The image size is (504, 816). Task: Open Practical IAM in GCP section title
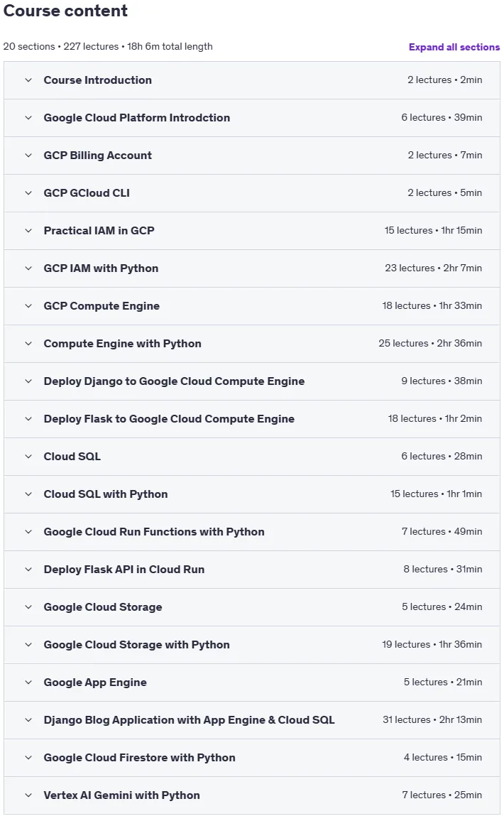(99, 231)
